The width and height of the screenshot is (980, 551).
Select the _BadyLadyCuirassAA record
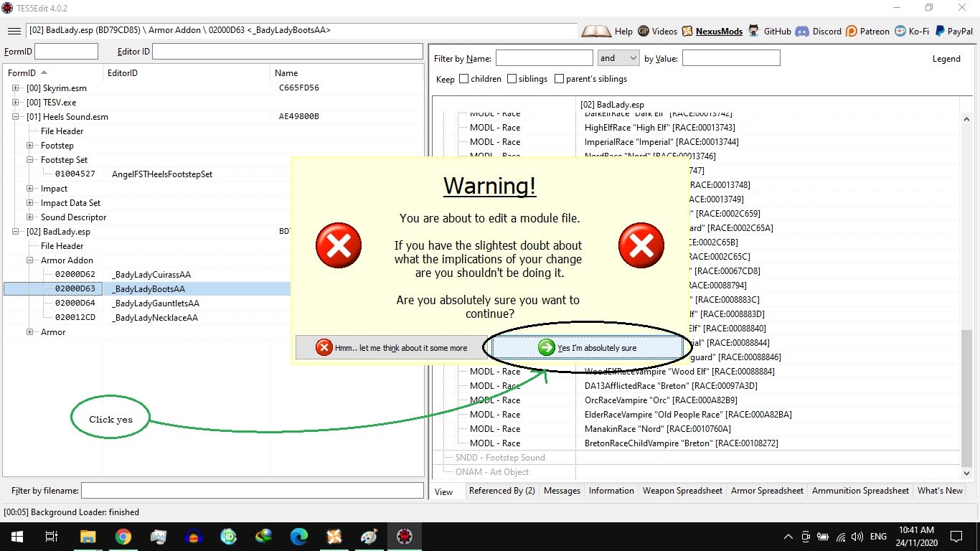coord(151,274)
